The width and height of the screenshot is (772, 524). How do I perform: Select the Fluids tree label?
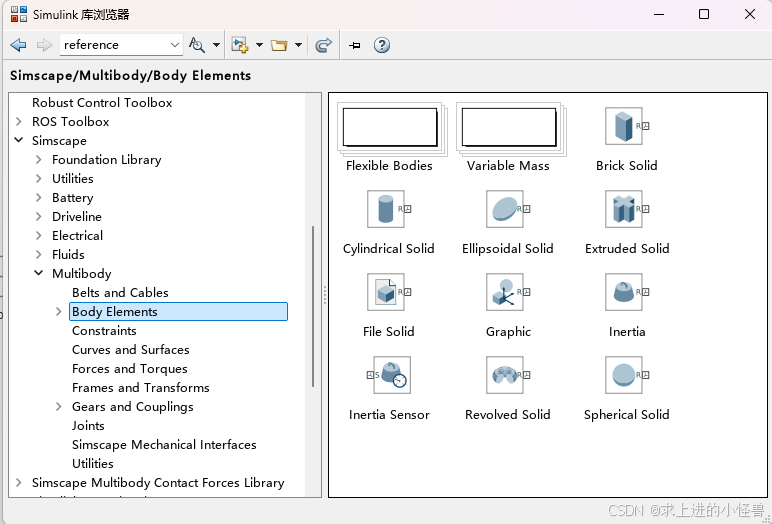[68, 254]
